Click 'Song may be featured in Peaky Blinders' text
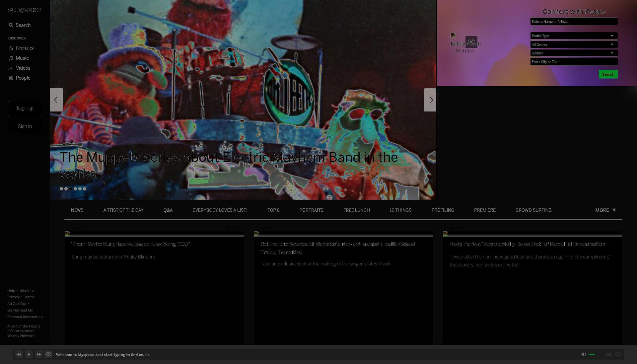Image resolution: width=637 pixels, height=364 pixels. tap(113, 257)
